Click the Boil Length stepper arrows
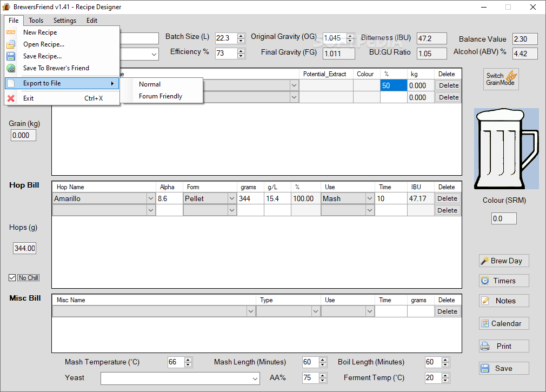The height and width of the screenshot is (392, 546). click(445, 362)
